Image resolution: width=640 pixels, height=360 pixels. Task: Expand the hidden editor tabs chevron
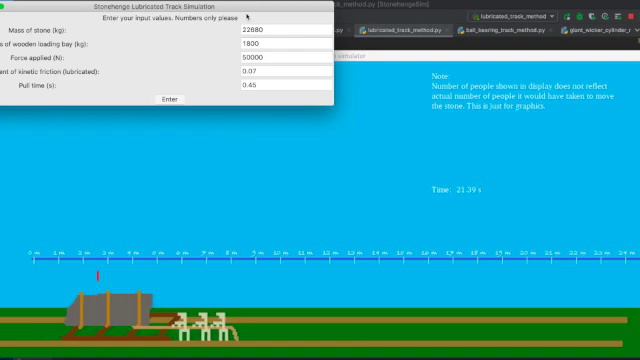tap(637, 30)
